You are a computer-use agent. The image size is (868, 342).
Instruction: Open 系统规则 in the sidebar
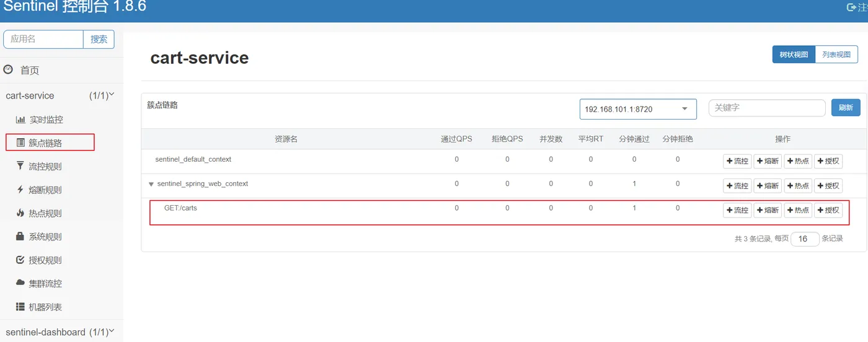click(x=46, y=237)
